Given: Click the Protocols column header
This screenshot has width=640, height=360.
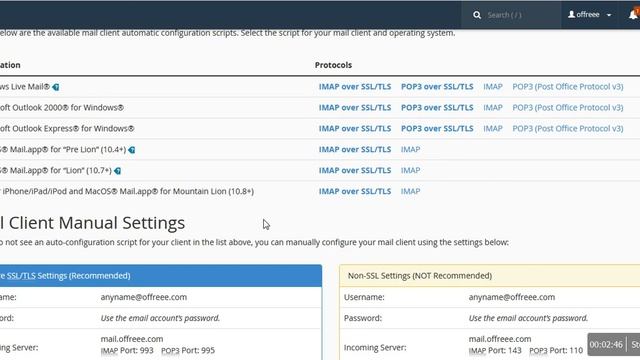Looking at the screenshot, I should [333, 65].
